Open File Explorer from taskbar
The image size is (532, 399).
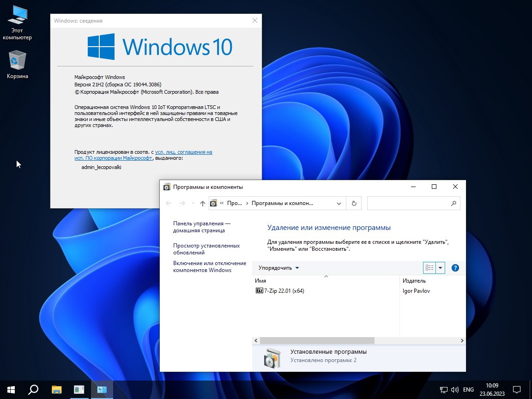click(x=56, y=389)
